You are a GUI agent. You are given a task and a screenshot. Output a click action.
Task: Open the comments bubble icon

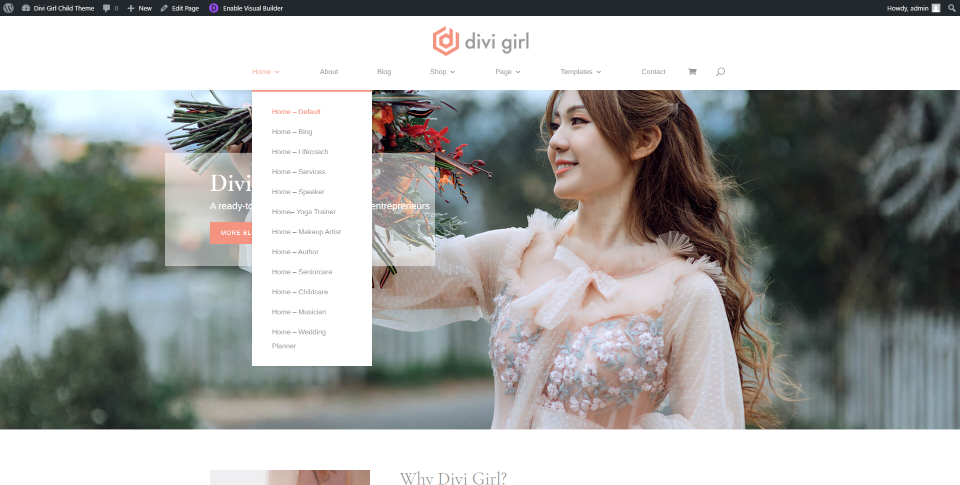tap(107, 8)
